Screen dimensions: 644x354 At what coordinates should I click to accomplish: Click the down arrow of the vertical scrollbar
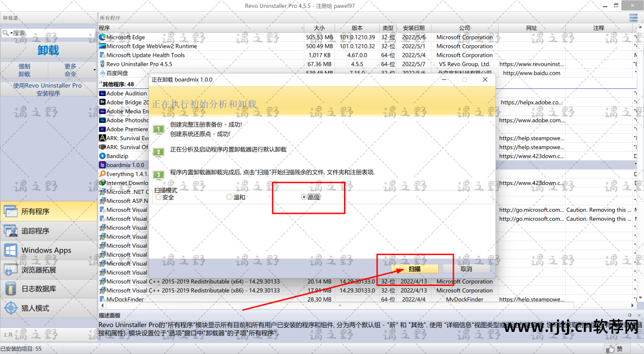pos(640,298)
